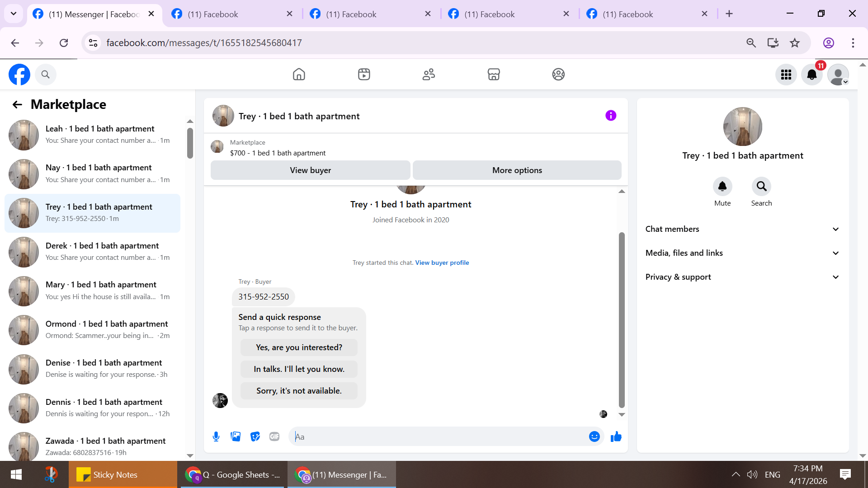868x488 pixels.
Task: Open the emoji picker smiley
Action: (x=594, y=436)
